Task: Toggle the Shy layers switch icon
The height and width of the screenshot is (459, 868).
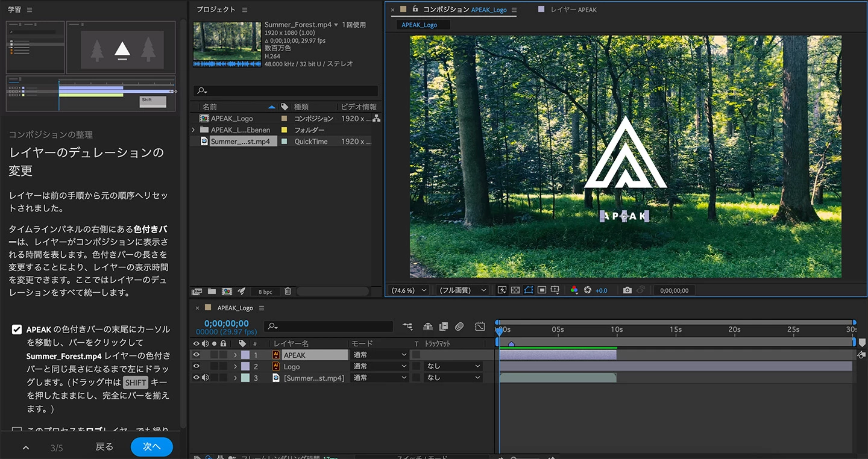Action: coord(428,326)
